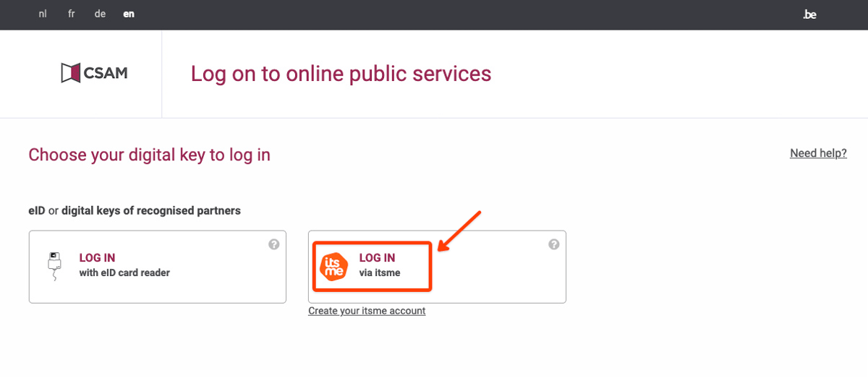
Task: Click Create your itsme account link
Action: coord(367,311)
